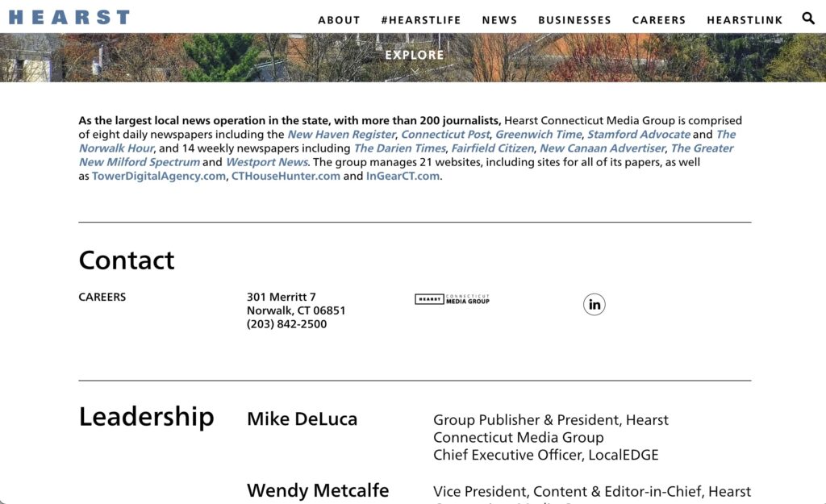
Task: Click the Hearst Connecticut Media Group logo
Action: 452,298
